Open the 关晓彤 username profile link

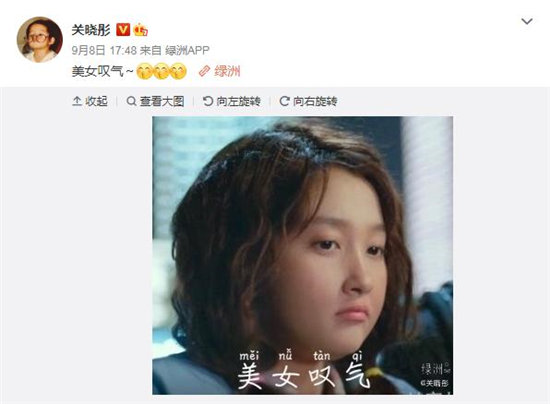91,30
